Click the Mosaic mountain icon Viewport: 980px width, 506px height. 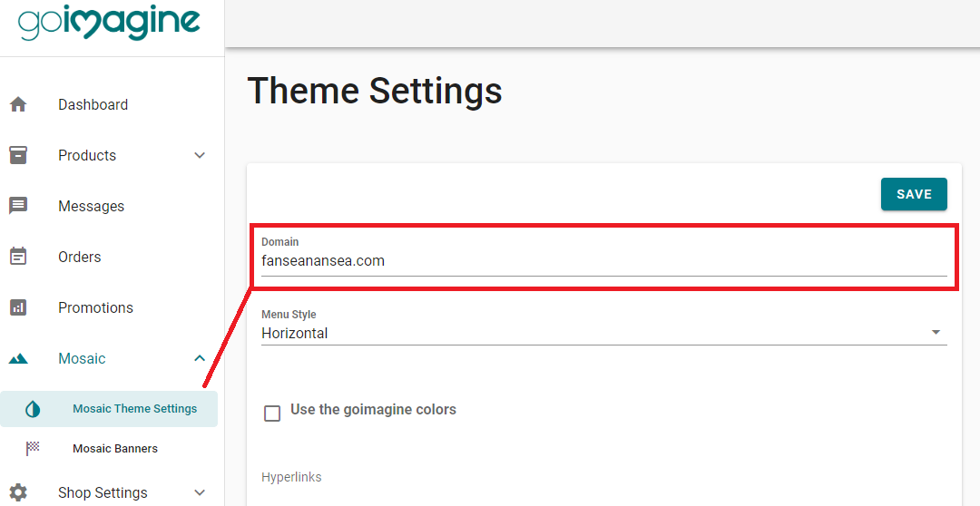(x=18, y=358)
